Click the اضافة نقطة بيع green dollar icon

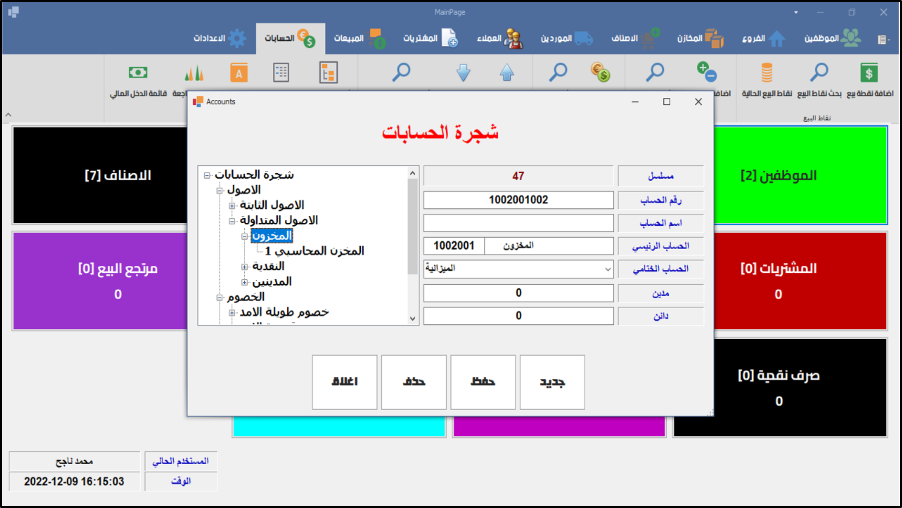click(869, 73)
